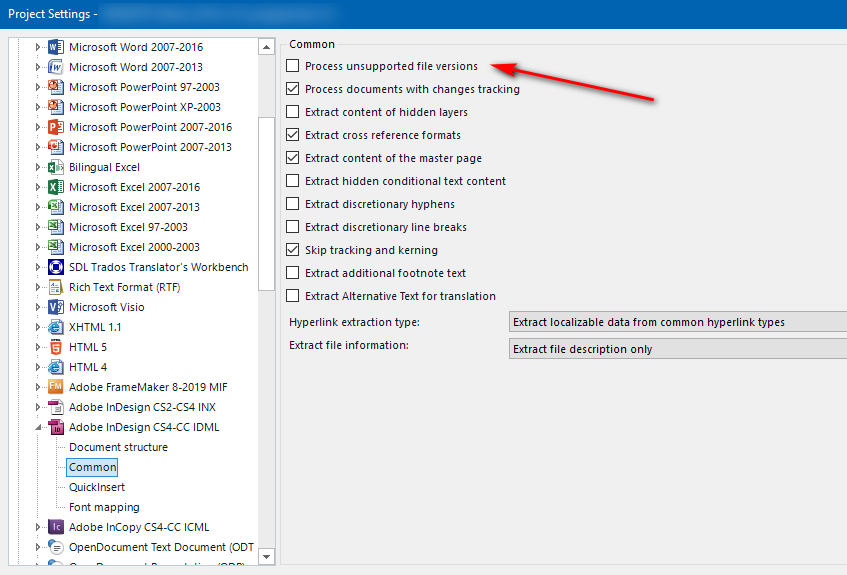Select the Microsoft Word 2007-2016 file type icon
Screen dimensions: 847x575
56,47
